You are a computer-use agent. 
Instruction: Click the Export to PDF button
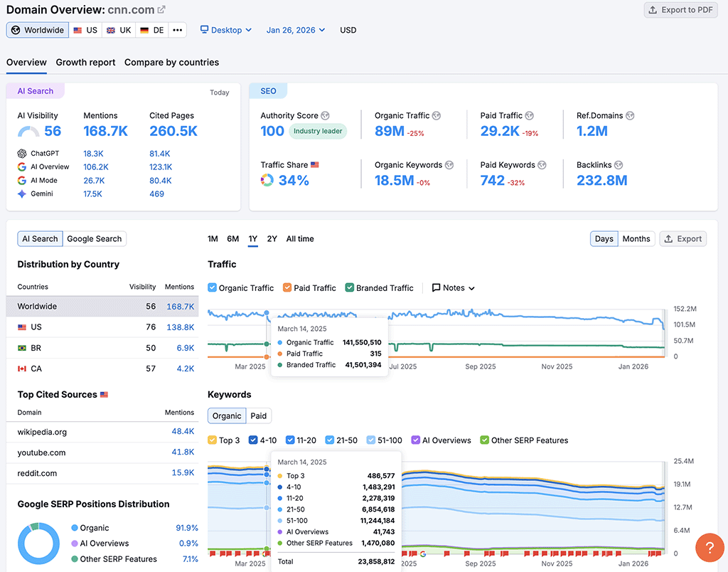(680, 9)
